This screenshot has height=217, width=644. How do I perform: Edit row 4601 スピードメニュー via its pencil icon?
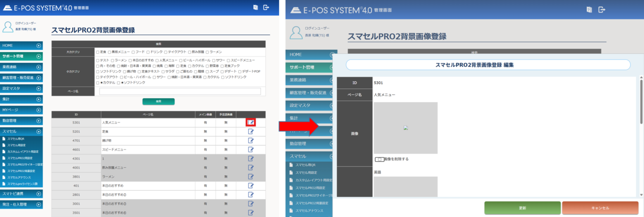(251, 149)
